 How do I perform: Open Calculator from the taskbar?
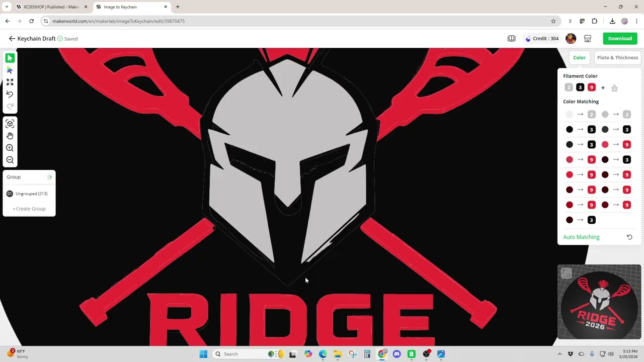coord(367,354)
